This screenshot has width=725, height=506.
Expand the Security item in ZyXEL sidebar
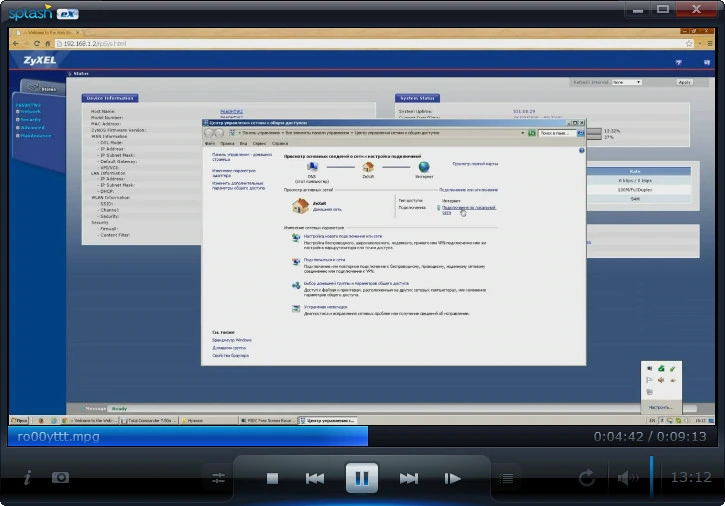click(x=29, y=120)
